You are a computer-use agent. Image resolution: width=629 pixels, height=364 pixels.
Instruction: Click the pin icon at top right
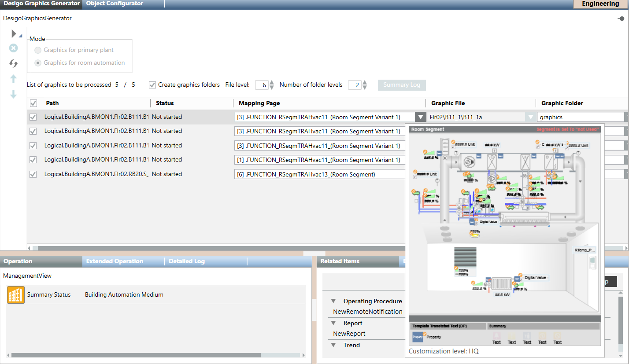click(x=621, y=18)
